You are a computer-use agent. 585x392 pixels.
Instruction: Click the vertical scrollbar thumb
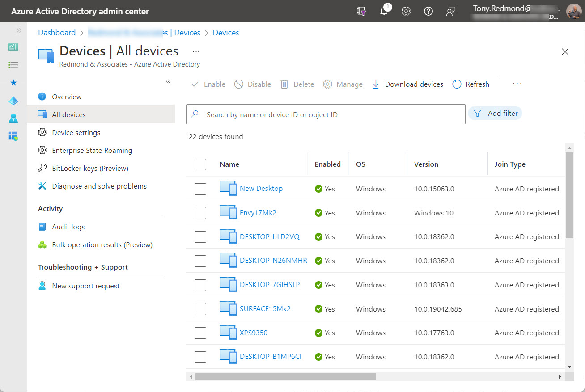tap(569, 195)
